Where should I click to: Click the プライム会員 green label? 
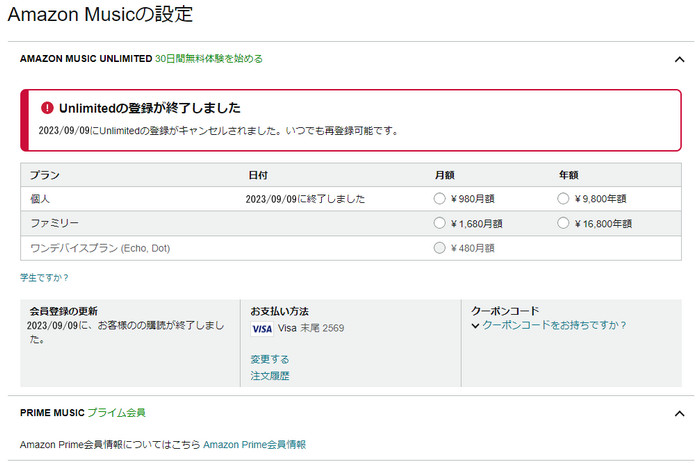[x=117, y=413]
